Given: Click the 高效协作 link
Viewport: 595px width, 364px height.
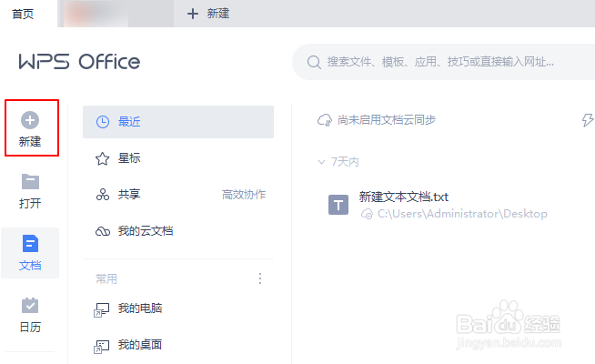Looking at the screenshot, I should [x=244, y=195].
